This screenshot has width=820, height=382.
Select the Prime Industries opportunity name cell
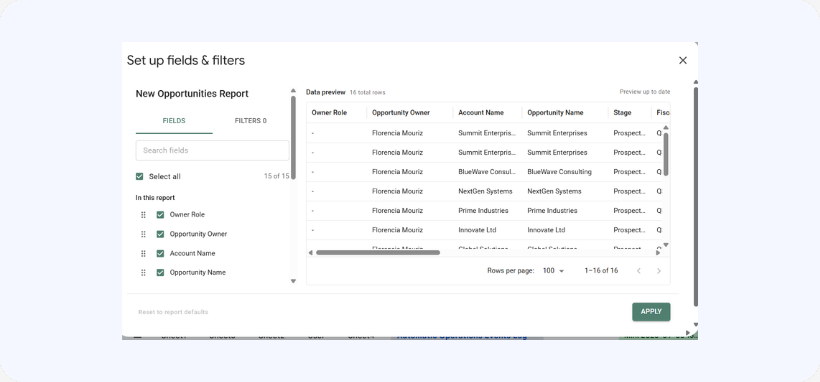point(552,210)
